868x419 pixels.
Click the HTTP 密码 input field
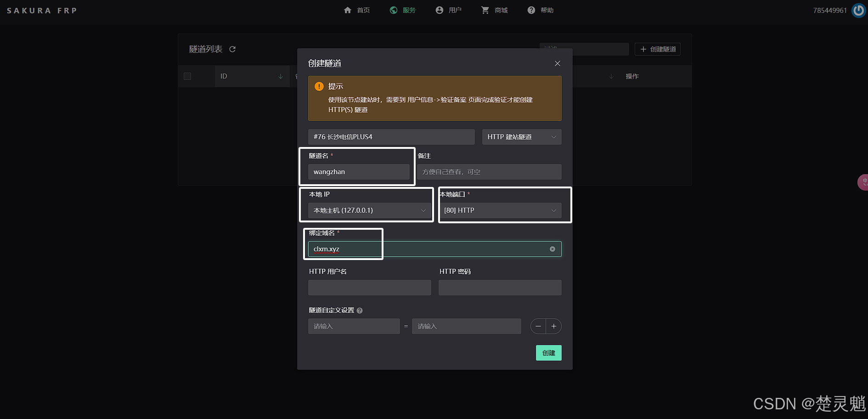[x=500, y=288]
